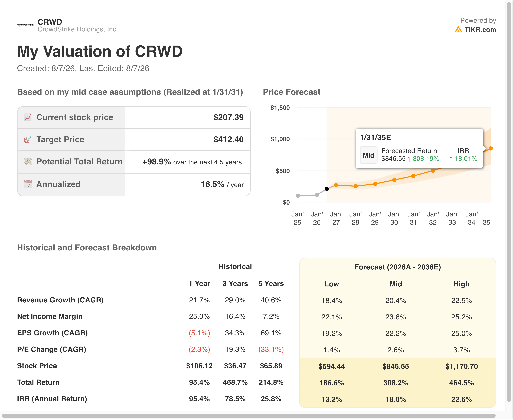Select the Jan '30 orange forecast point
The width and height of the screenshot is (513, 420).
click(x=394, y=180)
